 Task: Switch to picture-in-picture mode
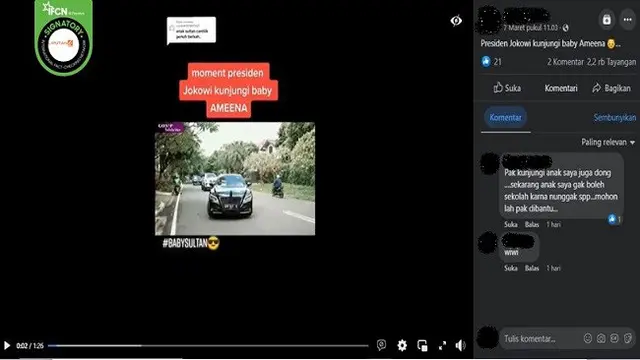(x=422, y=345)
